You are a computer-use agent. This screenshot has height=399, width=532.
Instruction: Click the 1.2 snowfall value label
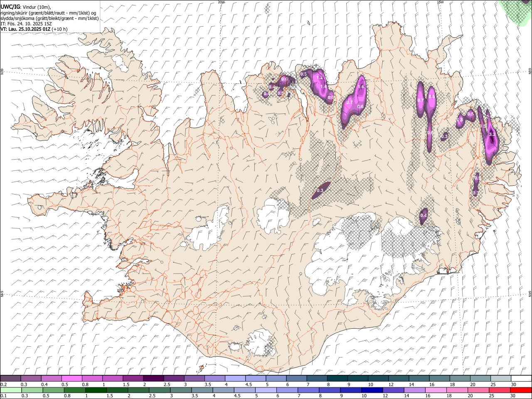320,78
